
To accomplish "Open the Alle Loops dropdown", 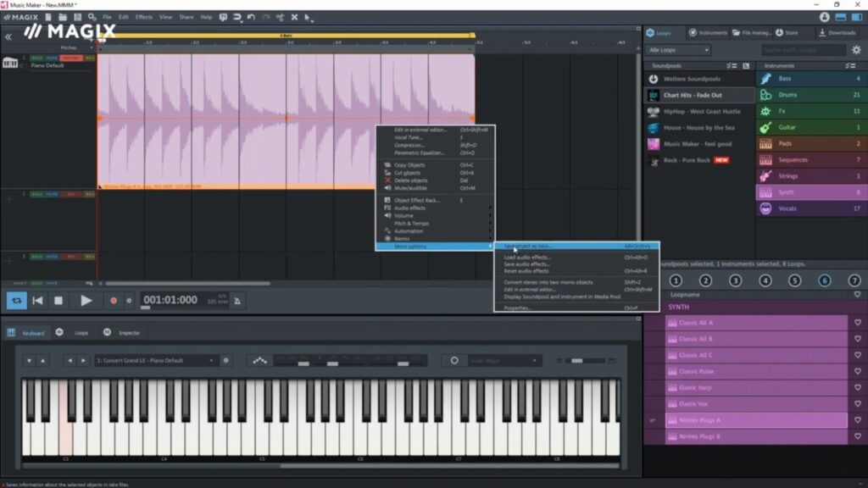I will pos(677,50).
